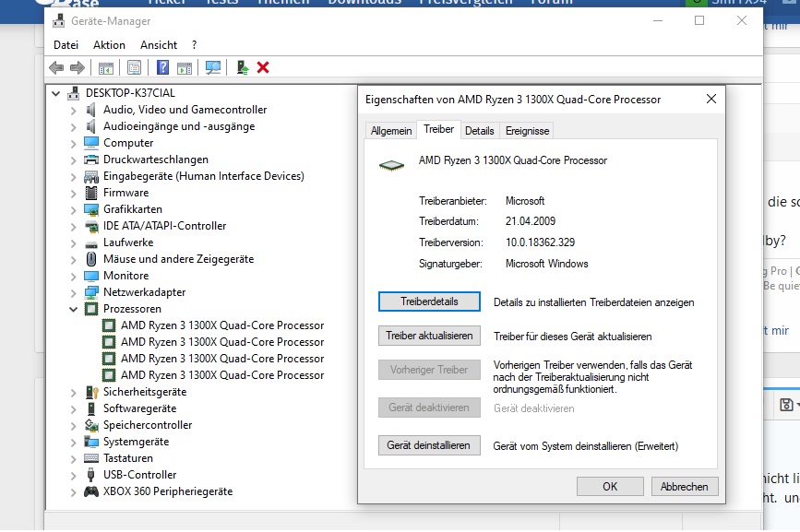Collapse the DESKTOP-K37CIAL root node
Screen dimensions: 800x532
(x=56, y=93)
